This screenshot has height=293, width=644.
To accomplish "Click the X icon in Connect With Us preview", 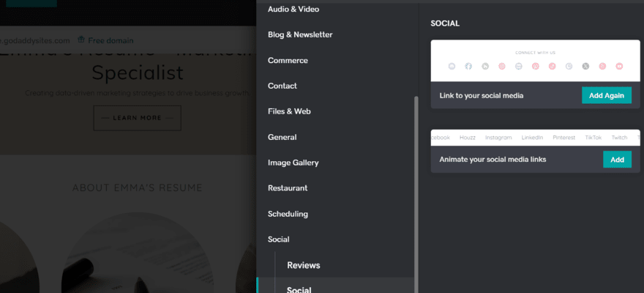I will click(x=585, y=66).
